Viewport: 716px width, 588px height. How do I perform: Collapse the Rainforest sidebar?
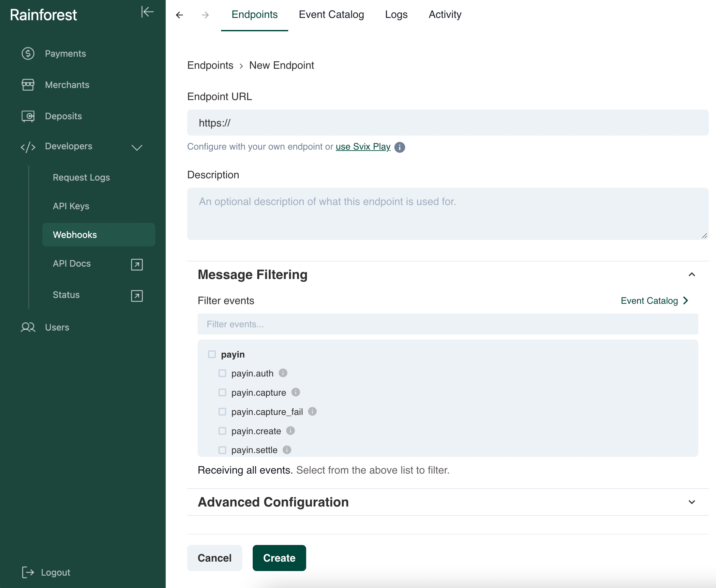147,12
